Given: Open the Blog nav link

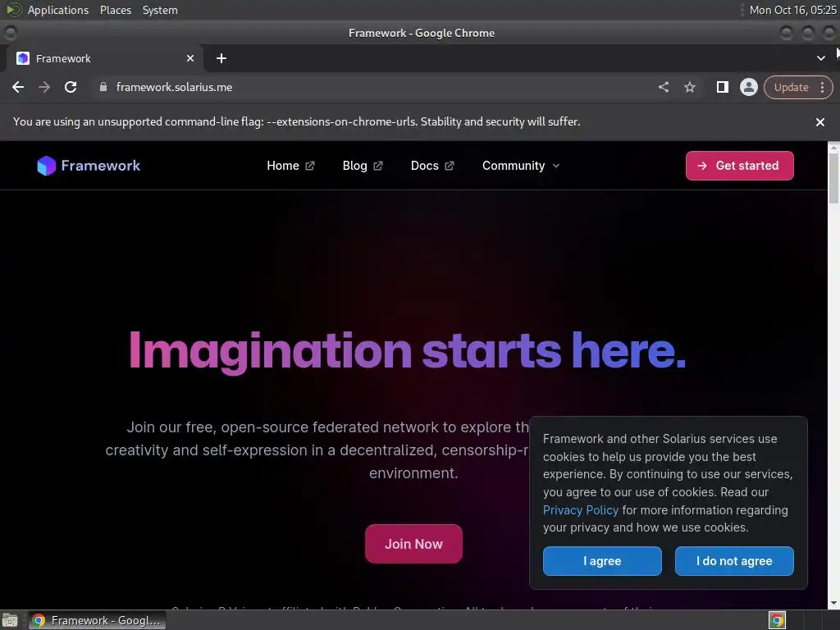Looking at the screenshot, I should [x=363, y=166].
